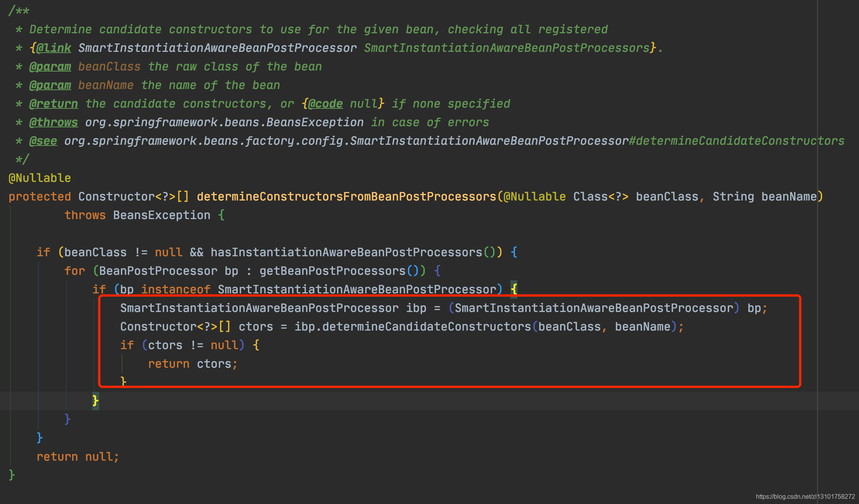Click the getBeanPostProcessors call in for loop
The image size is (859, 504).
pyautogui.click(x=332, y=271)
